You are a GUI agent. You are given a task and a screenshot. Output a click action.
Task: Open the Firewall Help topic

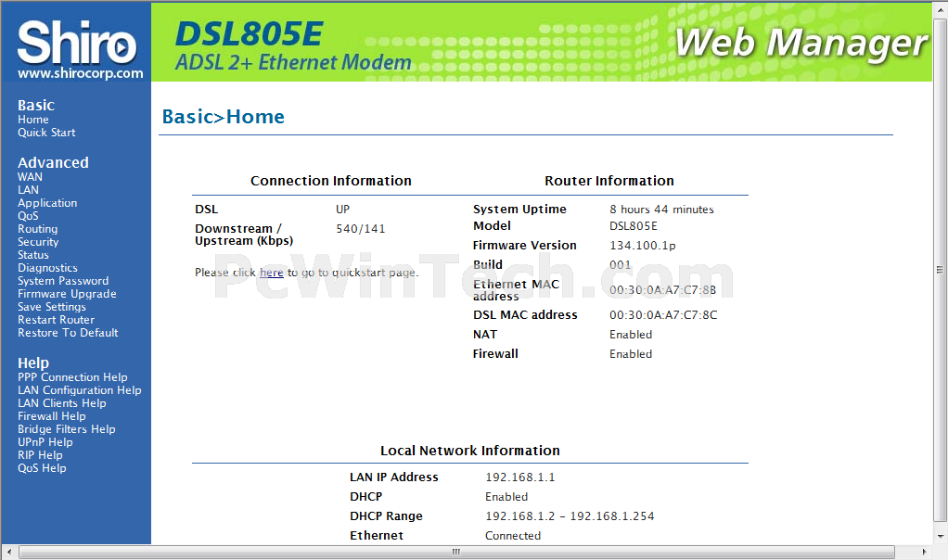point(52,416)
